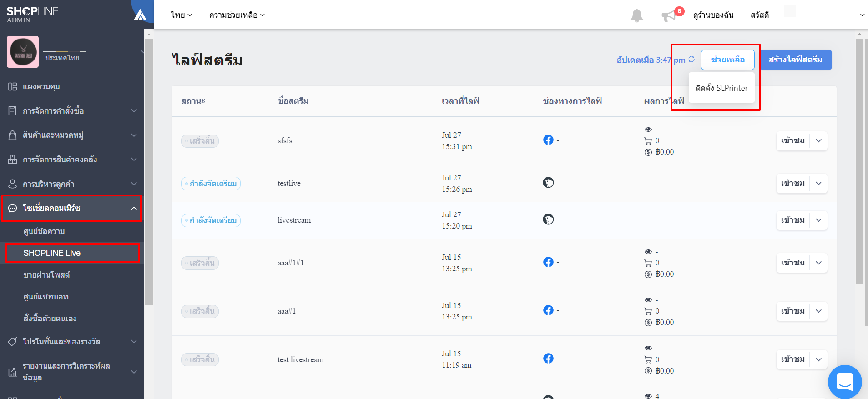Viewport: 868px width, 399px height.
Task: Expand การบริหารลูกค้า menu
Action: coord(134,184)
